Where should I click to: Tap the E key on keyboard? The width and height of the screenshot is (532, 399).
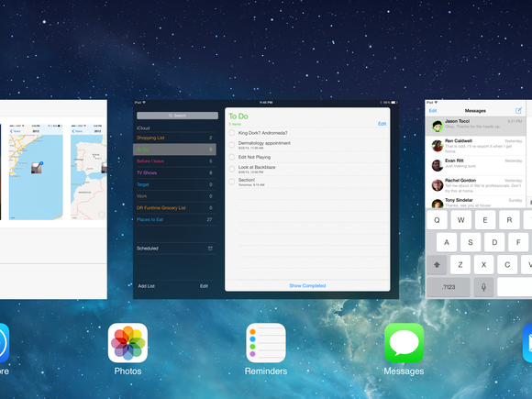point(485,220)
